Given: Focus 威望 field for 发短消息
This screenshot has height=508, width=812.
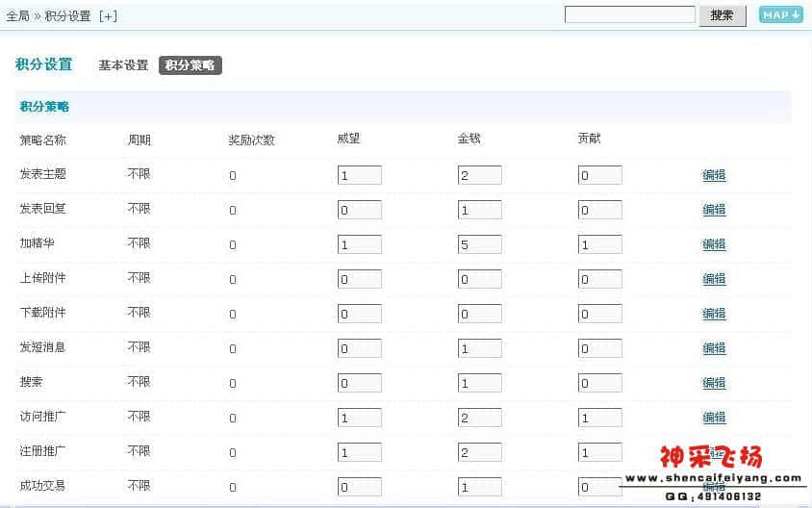Looking at the screenshot, I should 360,348.
